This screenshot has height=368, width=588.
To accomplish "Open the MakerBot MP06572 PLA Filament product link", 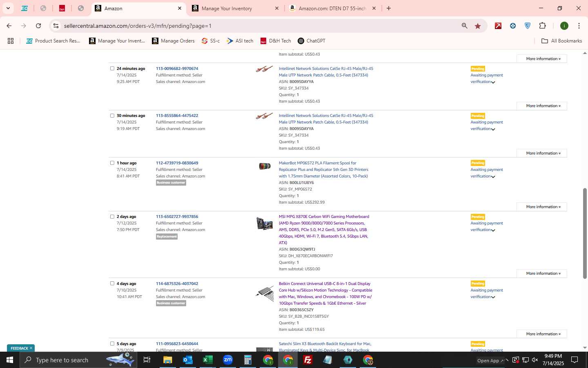I will [323, 169].
